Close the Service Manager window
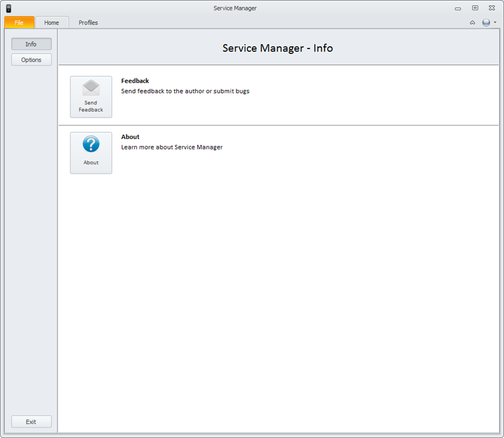504x438 pixels. point(492,8)
